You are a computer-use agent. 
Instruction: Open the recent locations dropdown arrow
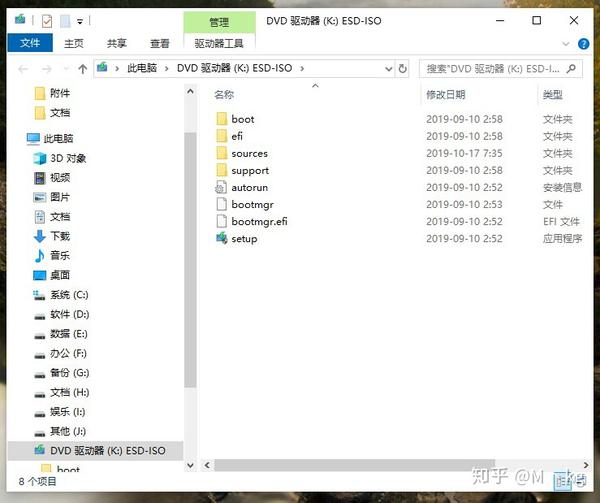(66, 69)
